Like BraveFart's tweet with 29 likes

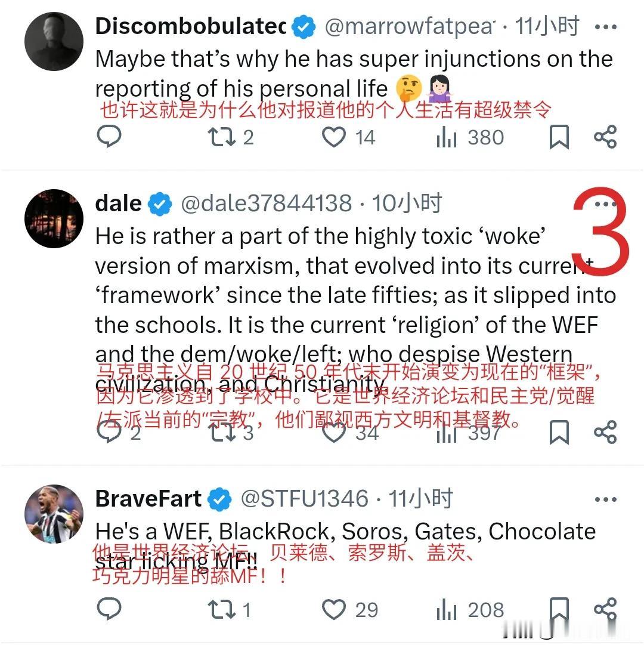coord(334,609)
